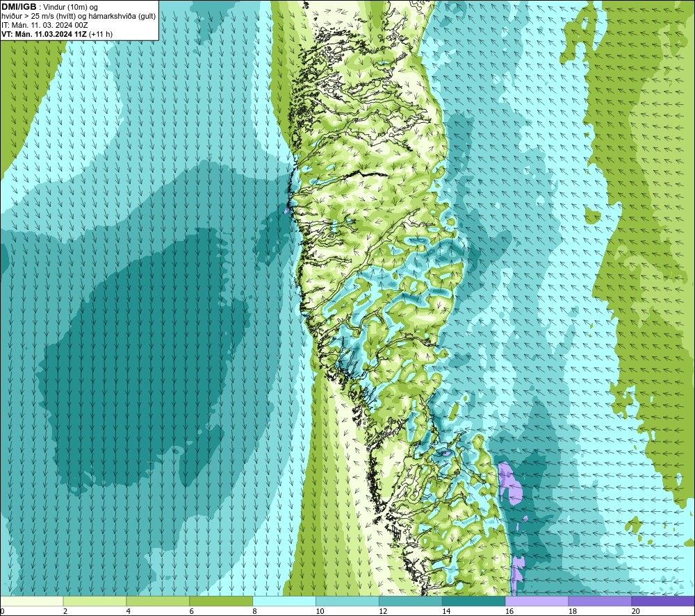Click the 16–18 m/s light purple legend swatch
695x616 pixels.
click(x=537, y=601)
